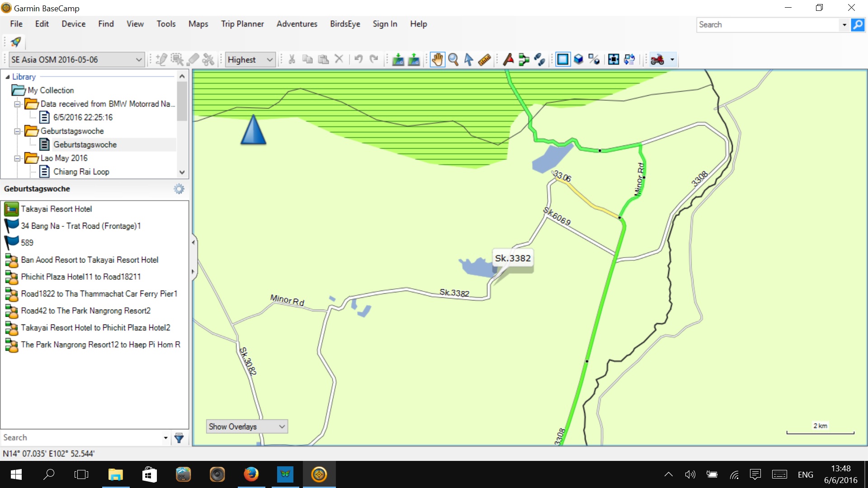Select My Collection in the library
The width and height of the screenshot is (868, 488).
click(50, 90)
